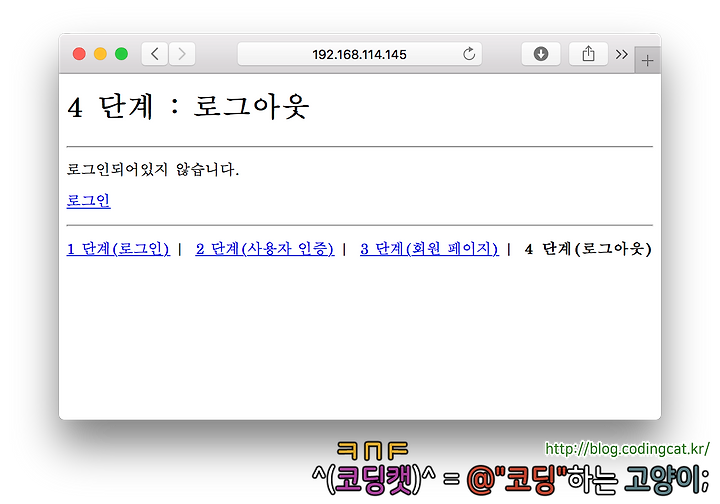Go to 2 단계(사용자 인증) link
720x504 pixels.
click(x=264, y=249)
